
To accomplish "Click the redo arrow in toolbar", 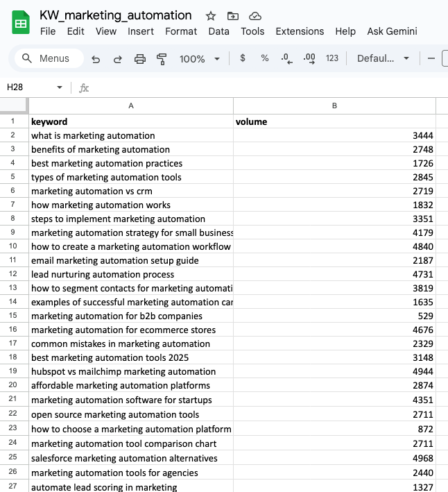I will click(x=117, y=59).
